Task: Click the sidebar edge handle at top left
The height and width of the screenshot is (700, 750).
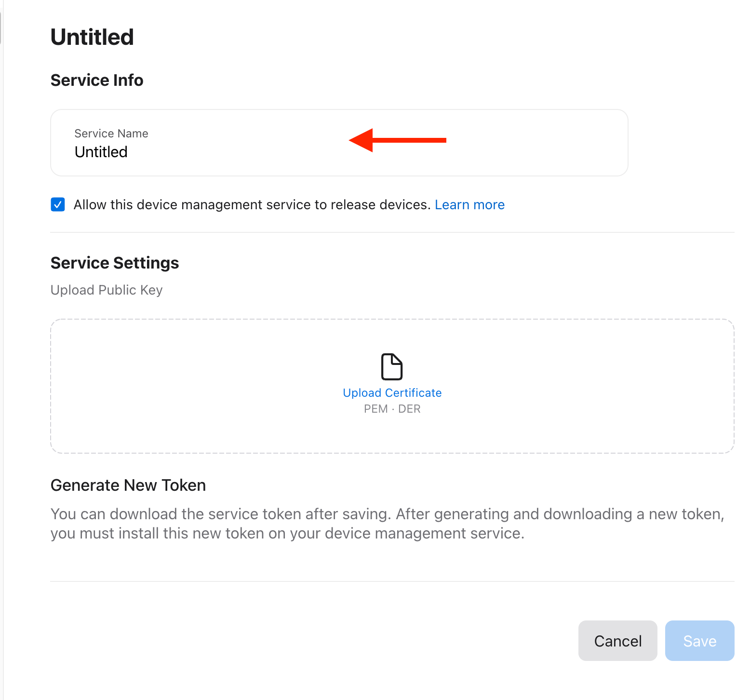Action: [1, 28]
